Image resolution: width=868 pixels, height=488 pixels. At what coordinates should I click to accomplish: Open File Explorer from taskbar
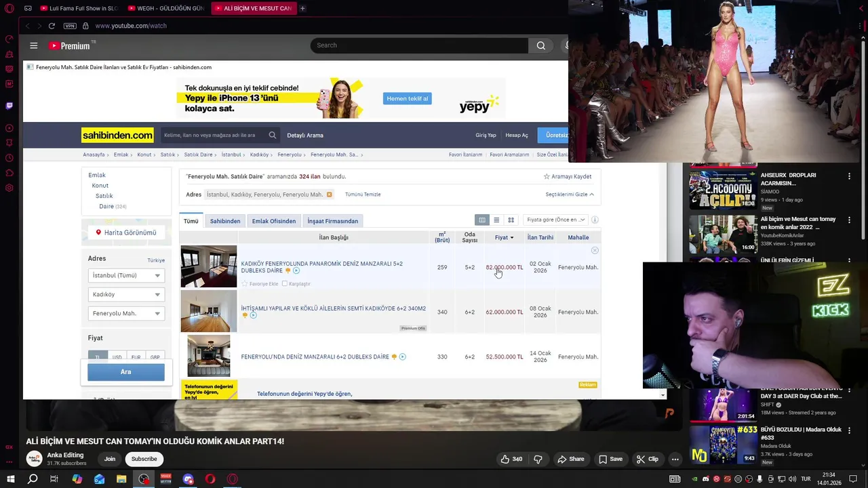tap(121, 479)
